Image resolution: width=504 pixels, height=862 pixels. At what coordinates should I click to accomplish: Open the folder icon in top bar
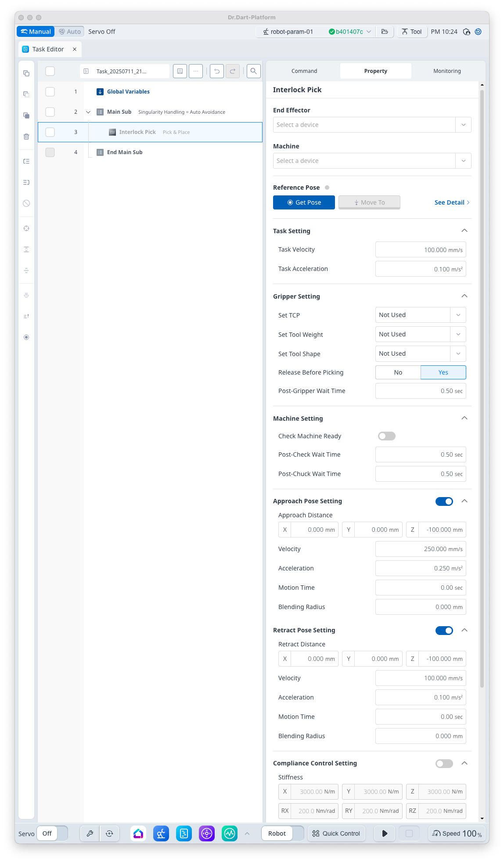point(385,32)
